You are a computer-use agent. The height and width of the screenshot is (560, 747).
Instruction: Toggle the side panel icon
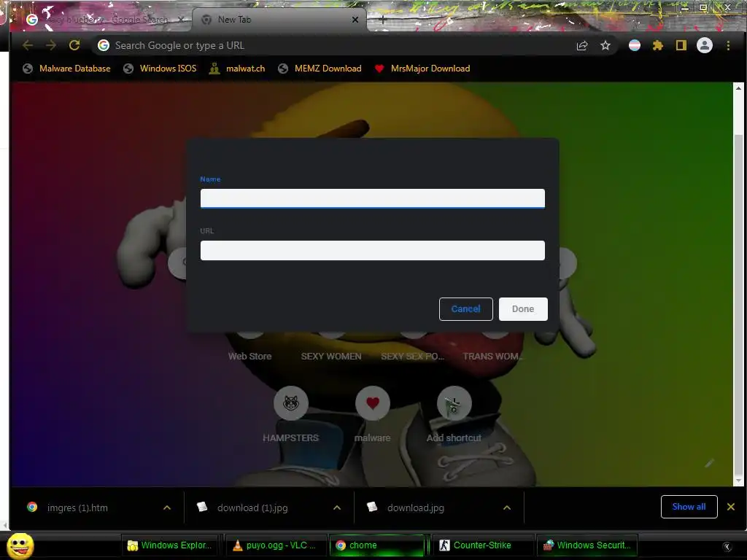(x=681, y=45)
